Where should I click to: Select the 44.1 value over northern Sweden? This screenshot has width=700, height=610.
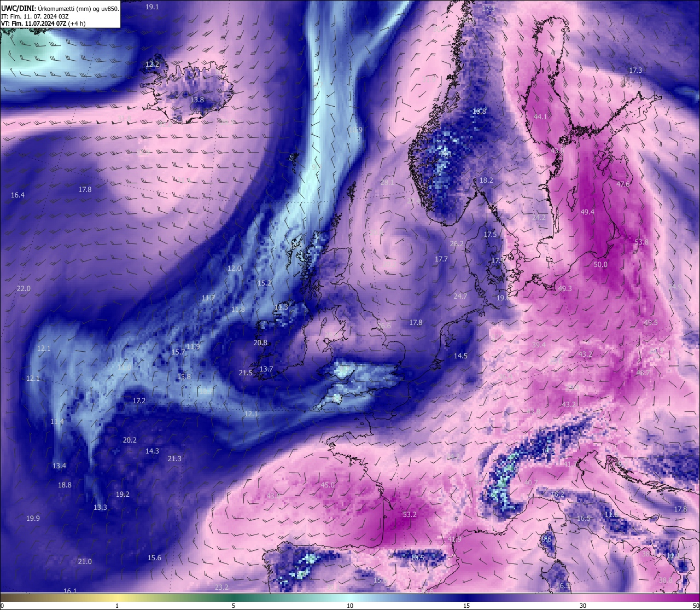click(x=540, y=117)
